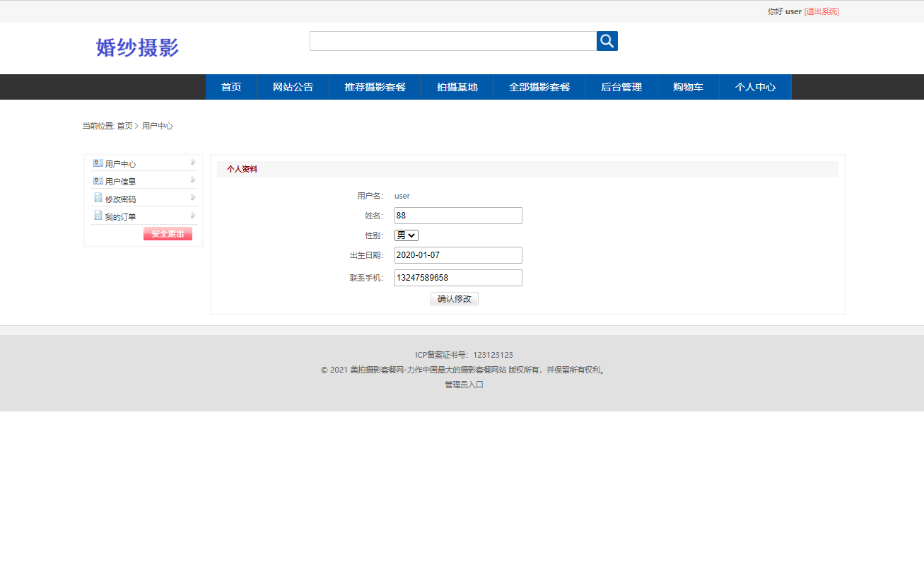
Task: Click the 我的订单 document icon
Action: tap(98, 216)
